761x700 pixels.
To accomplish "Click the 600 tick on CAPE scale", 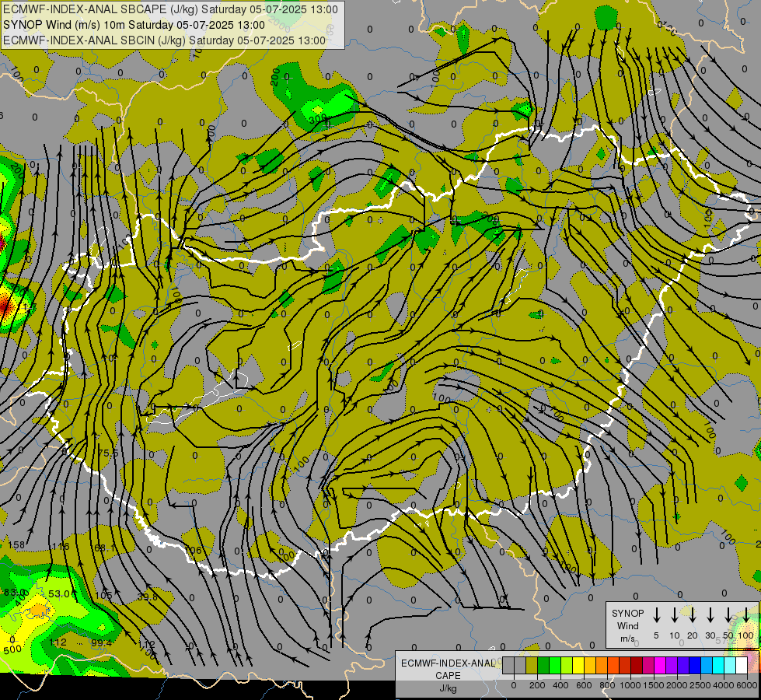I will pos(584,685).
